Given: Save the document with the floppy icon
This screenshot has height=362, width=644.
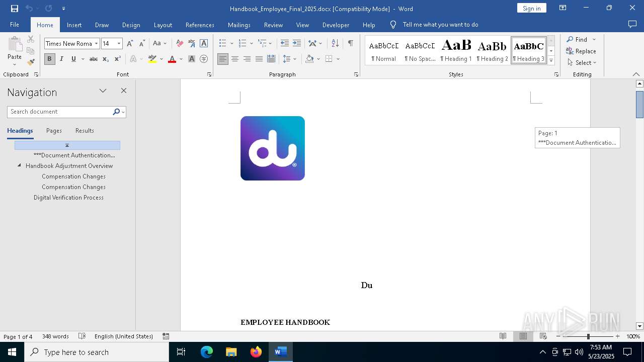Looking at the screenshot, I should (x=15, y=9).
